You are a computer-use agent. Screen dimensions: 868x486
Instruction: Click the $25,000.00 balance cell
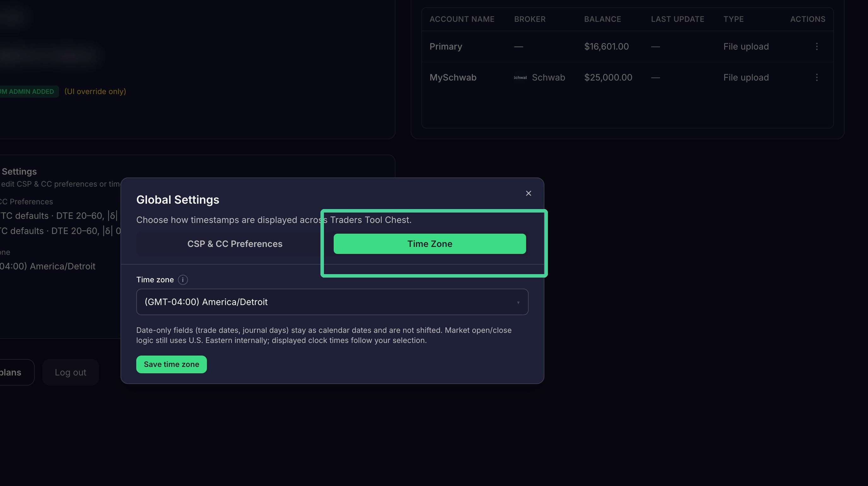[608, 78]
